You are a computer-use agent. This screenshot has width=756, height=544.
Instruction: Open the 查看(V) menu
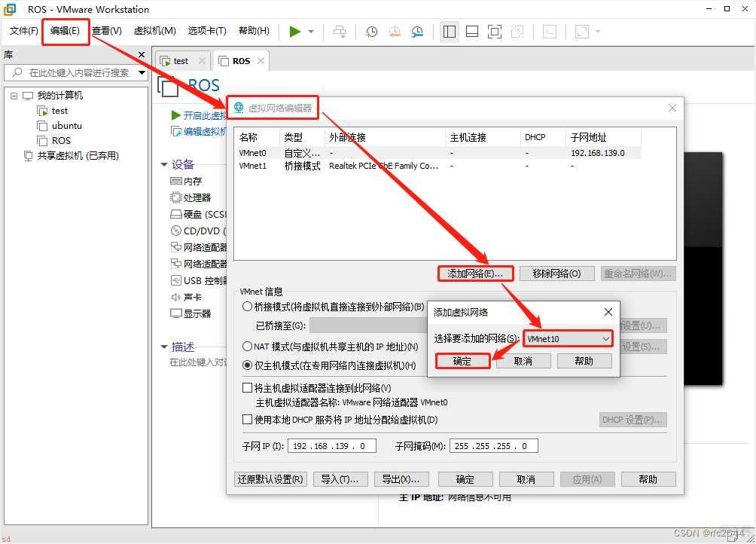107,31
